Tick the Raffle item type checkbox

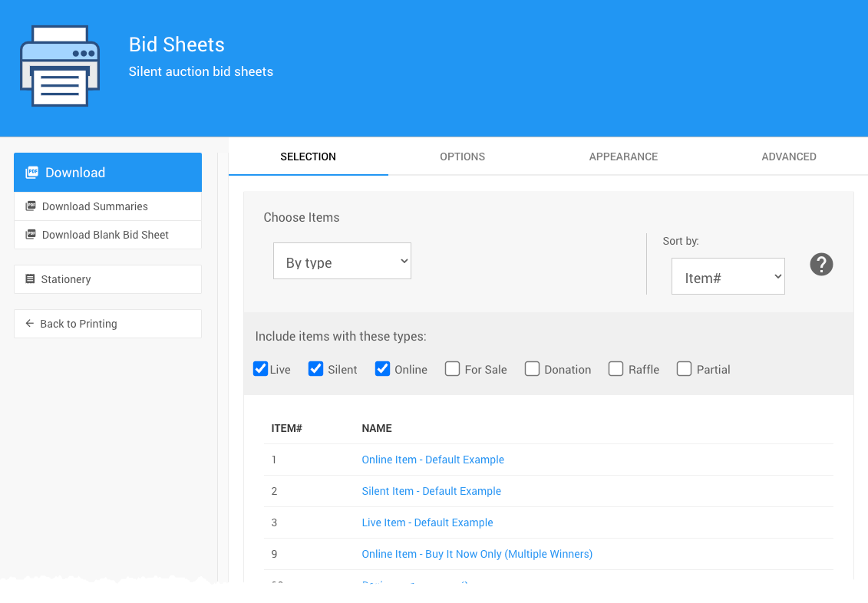click(x=616, y=369)
